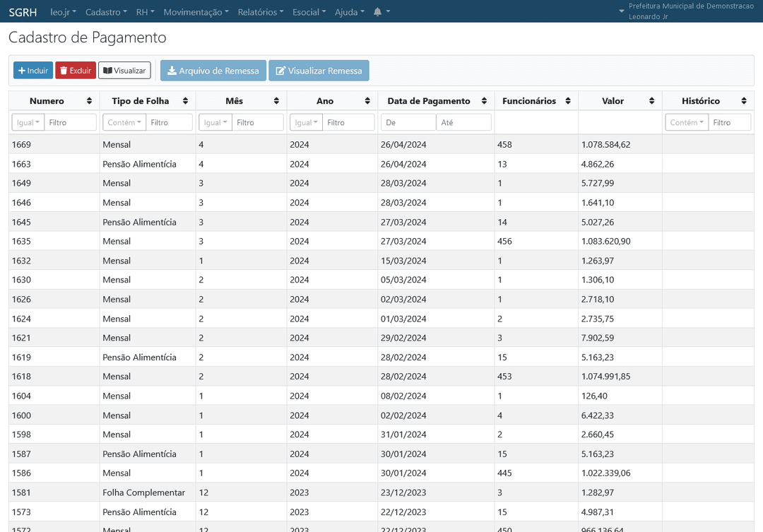Image resolution: width=763 pixels, height=532 pixels.
Task: Click value 1.022.339,06
Action: (x=606, y=473)
